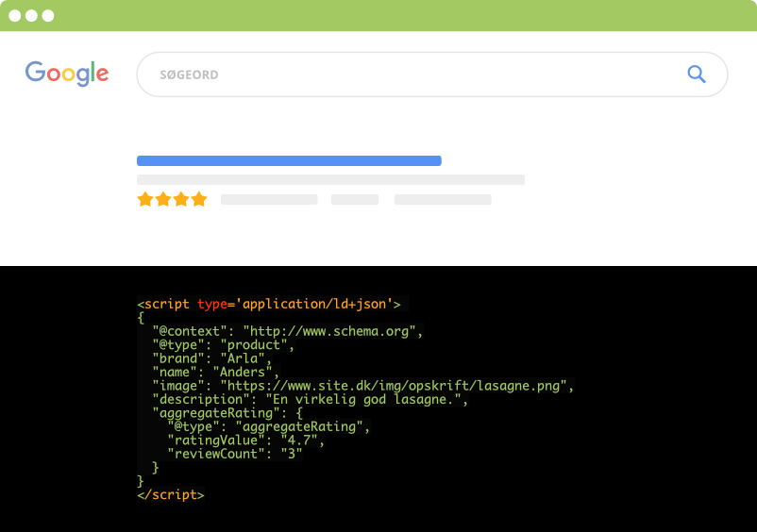Click the closing </script> tag

tap(171, 495)
